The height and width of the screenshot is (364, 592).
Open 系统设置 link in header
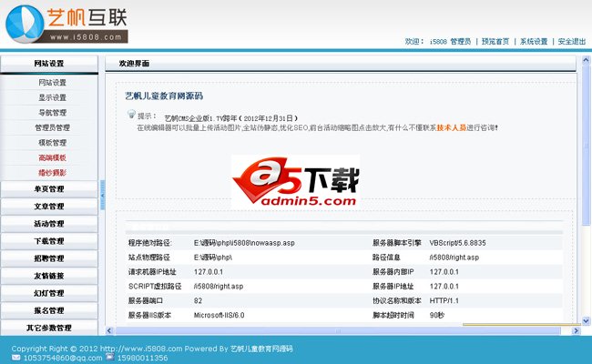pos(534,42)
